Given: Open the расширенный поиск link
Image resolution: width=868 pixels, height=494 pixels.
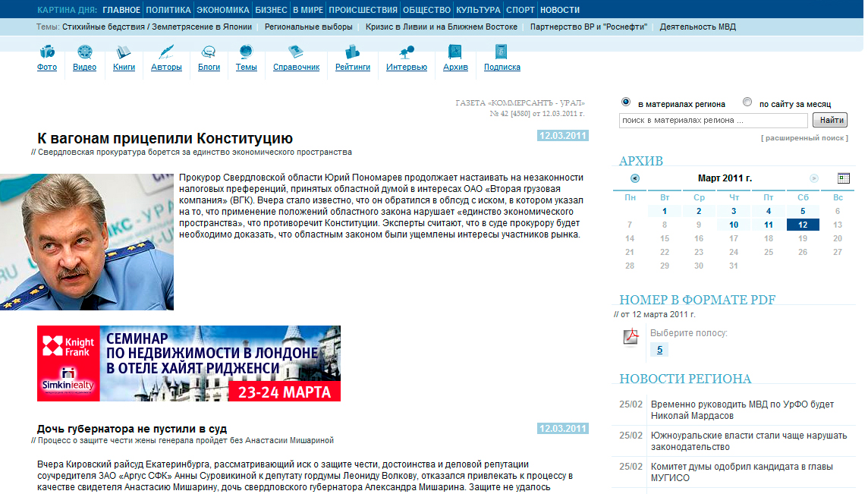Looking at the screenshot, I should pos(804,138).
